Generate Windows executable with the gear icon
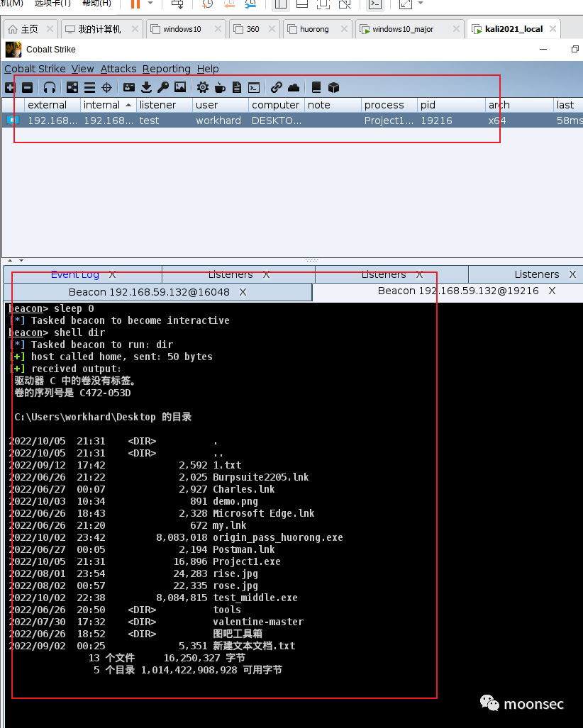Viewport: 583px width, 728px height. (x=203, y=87)
